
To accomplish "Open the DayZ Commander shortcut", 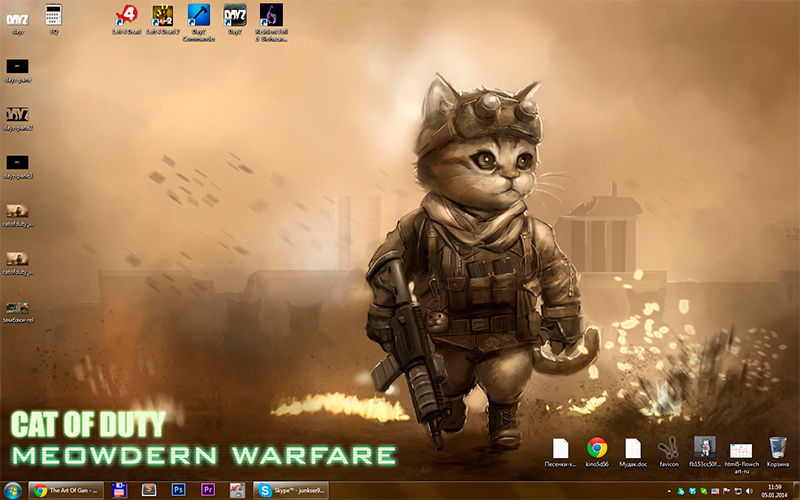I will pyautogui.click(x=198, y=22).
